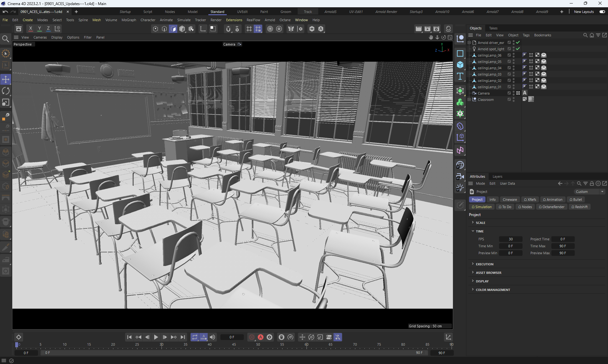Select the Scale tool in left toolbar

(6, 102)
